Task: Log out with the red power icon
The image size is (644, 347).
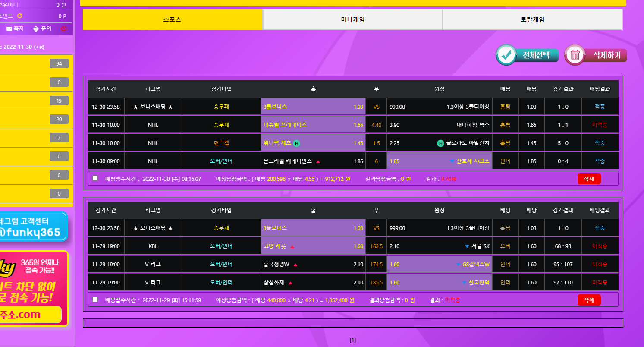Action: tap(64, 29)
